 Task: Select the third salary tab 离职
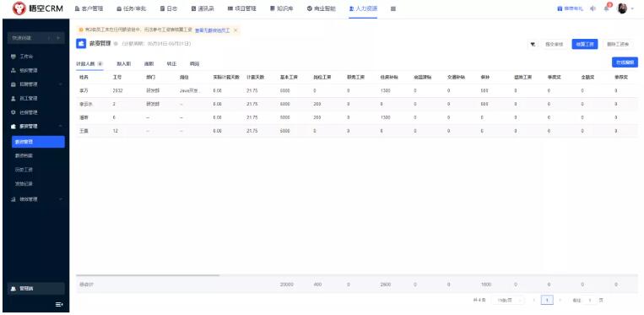tap(149, 63)
